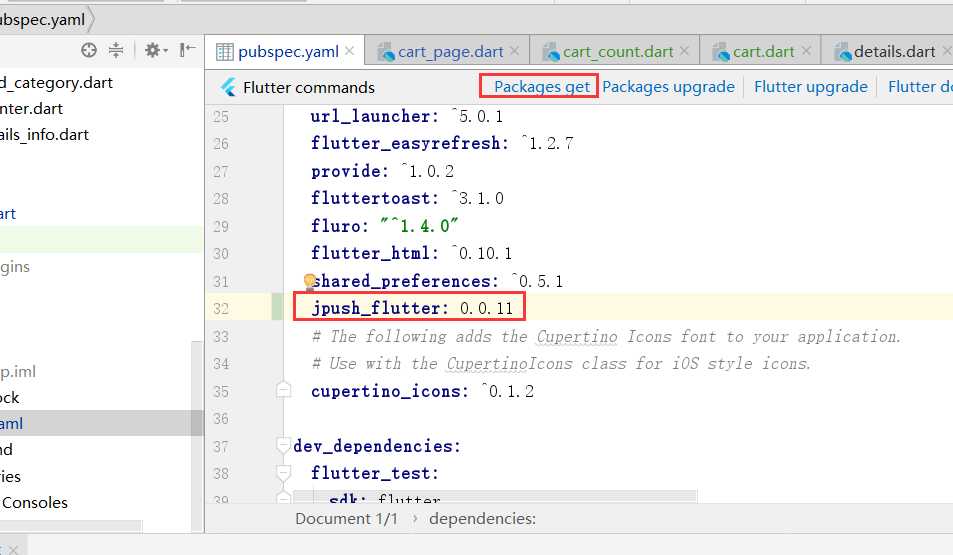This screenshot has height=555, width=953.
Task: Close the cart_count.dart tab
Action: point(684,51)
